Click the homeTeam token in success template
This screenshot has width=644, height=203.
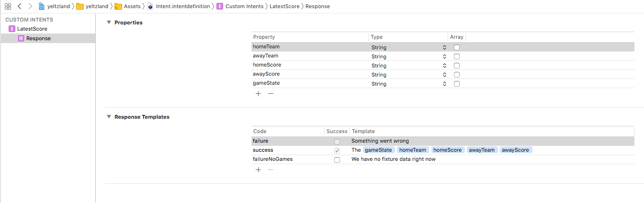tap(413, 150)
